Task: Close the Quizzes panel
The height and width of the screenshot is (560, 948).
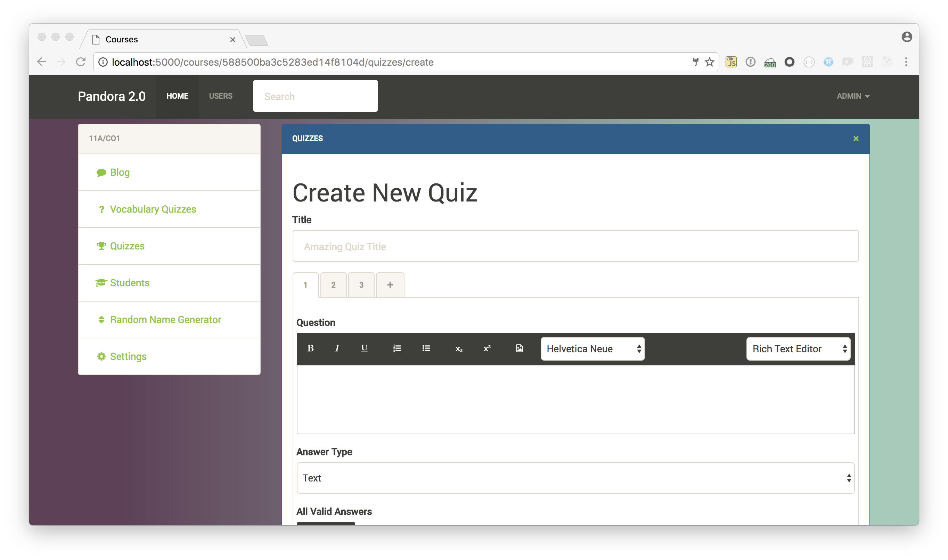Action: [856, 139]
